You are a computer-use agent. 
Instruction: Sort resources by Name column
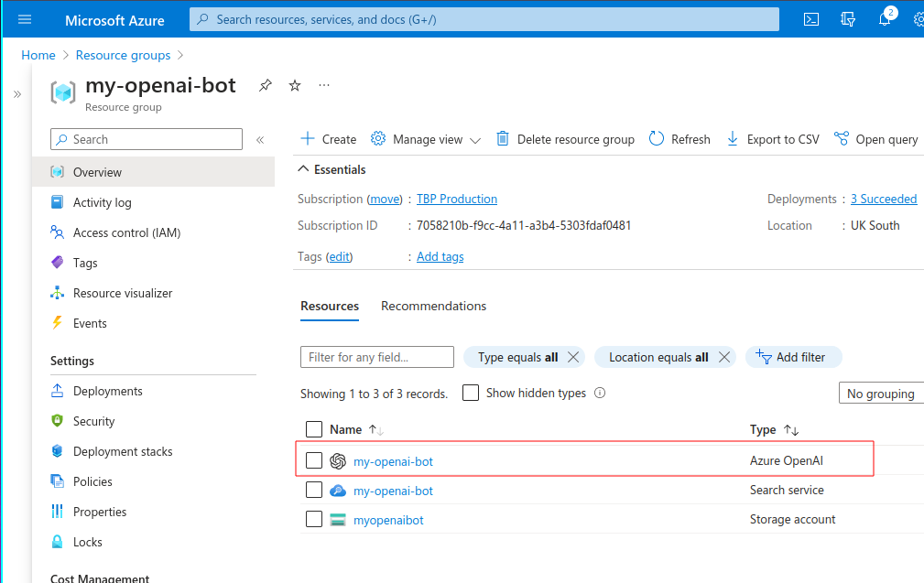tap(356, 430)
